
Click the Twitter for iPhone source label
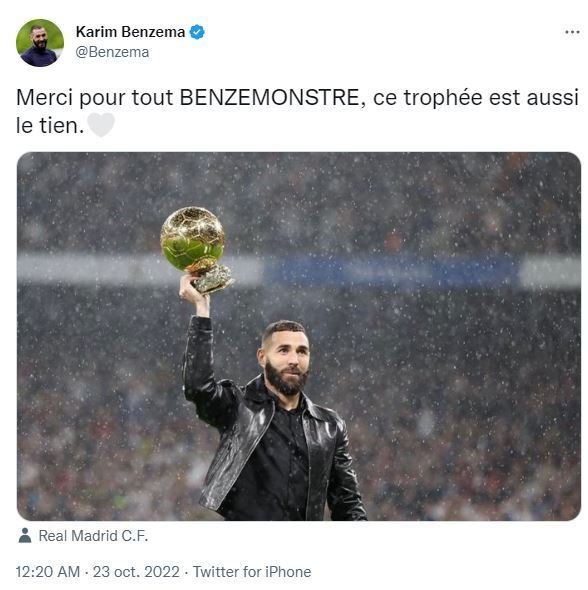point(252,572)
